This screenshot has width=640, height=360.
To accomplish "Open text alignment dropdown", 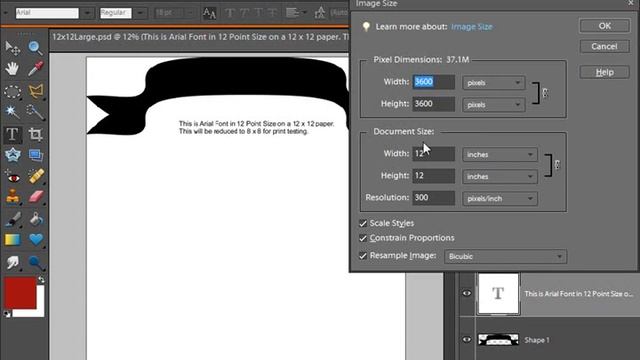I will click(x=297, y=13).
